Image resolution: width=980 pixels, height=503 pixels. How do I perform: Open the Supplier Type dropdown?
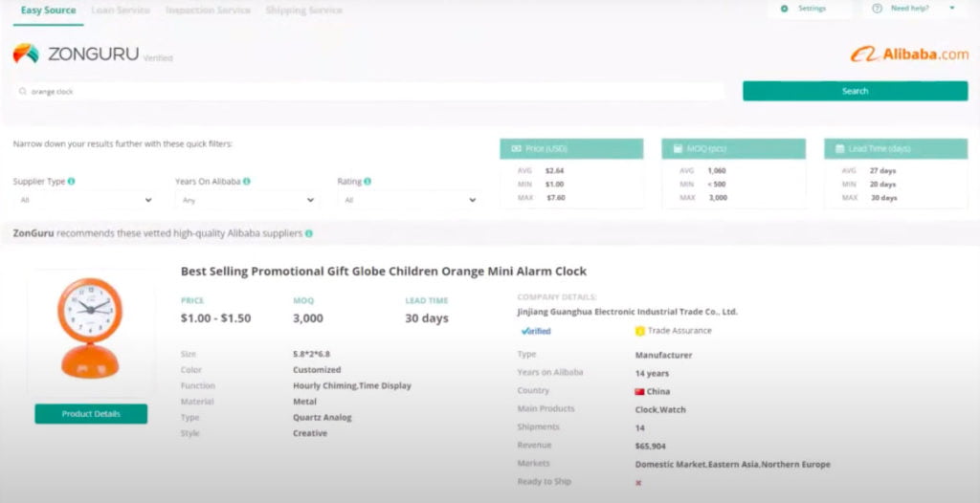pyautogui.click(x=84, y=200)
